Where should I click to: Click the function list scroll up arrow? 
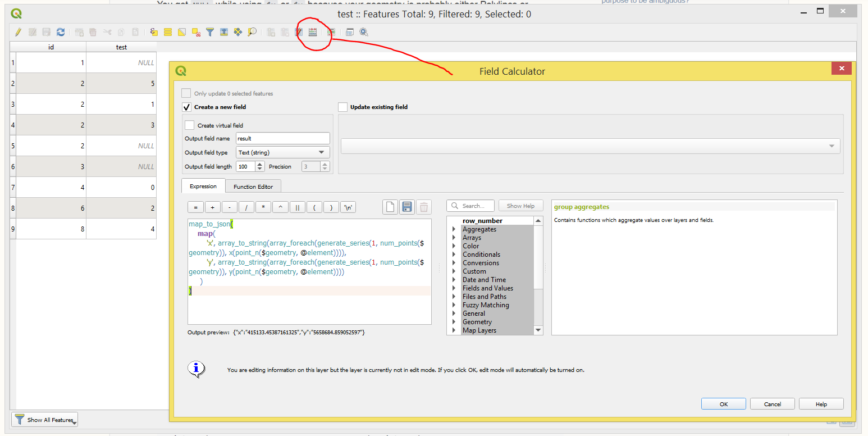coord(538,221)
